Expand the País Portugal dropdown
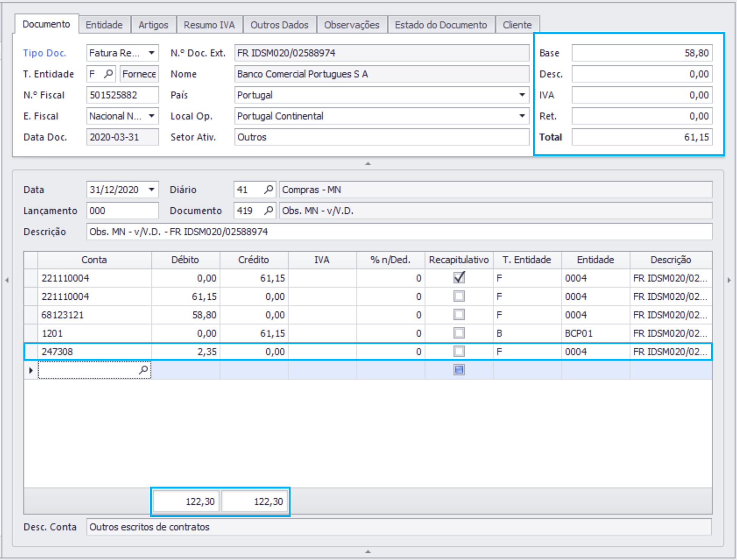Screen dimensions: 737x560 pos(522,95)
